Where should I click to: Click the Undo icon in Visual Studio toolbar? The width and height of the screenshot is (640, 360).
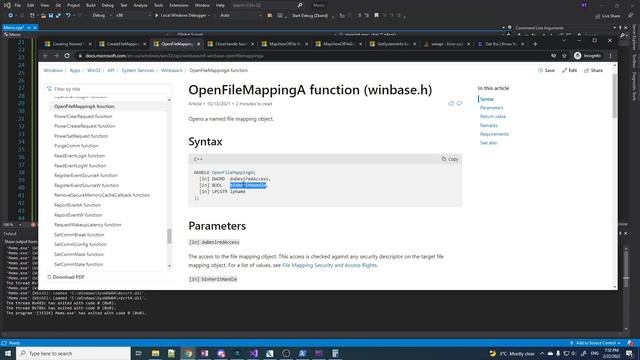pyautogui.click(x=68, y=16)
